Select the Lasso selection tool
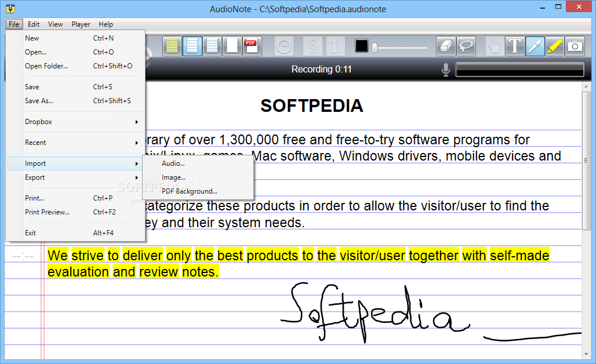The width and height of the screenshot is (596, 364). pyautogui.click(x=466, y=46)
